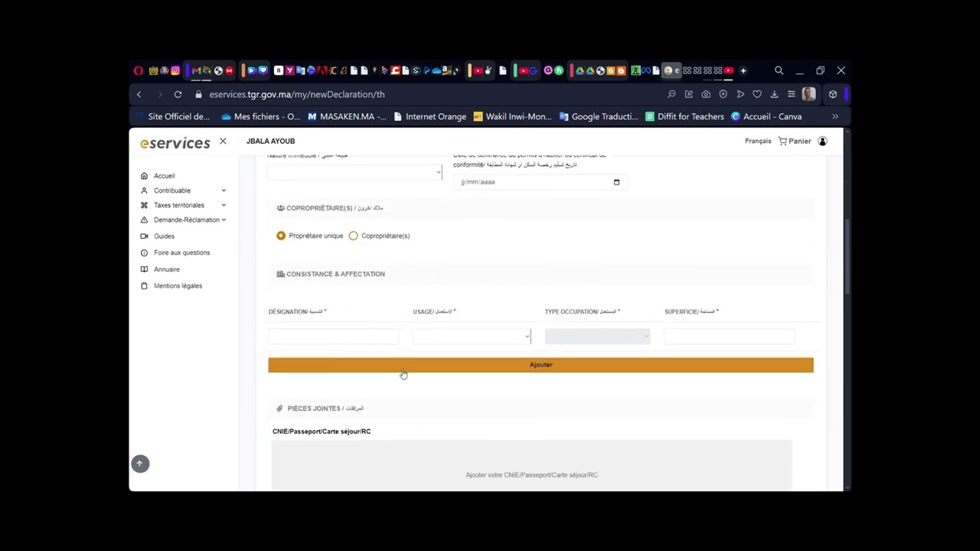
Task: Click the DÉSIGNATION input field
Action: click(x=334, y=336)
